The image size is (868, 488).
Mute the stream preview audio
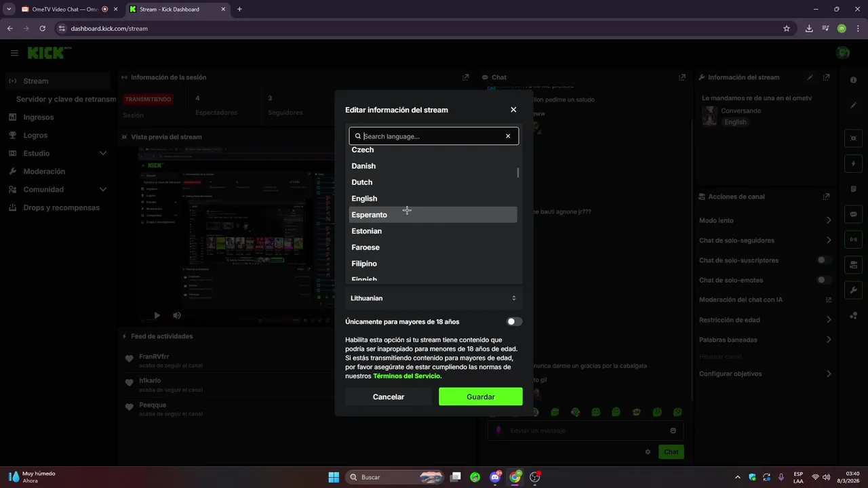(x=177, y=315)
